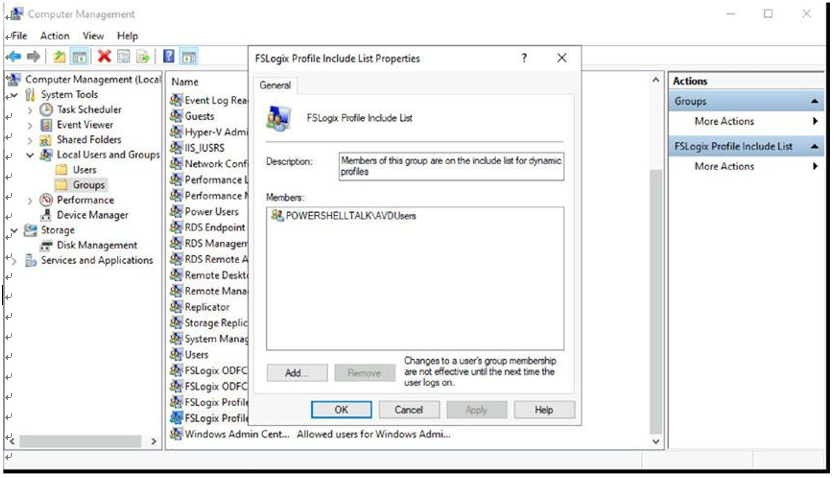Click the Replicator group icon
836x478 pixels.
click(x=176, y=307)
